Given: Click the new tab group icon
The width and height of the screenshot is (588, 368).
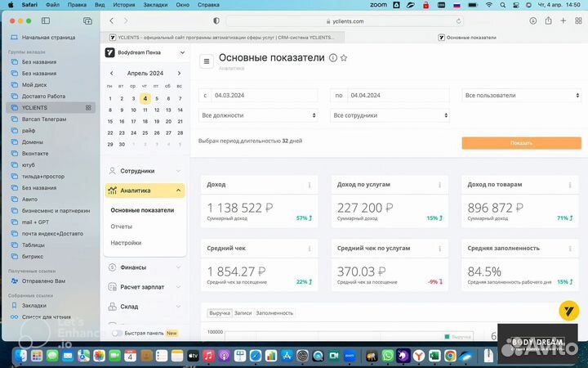Looking at the screenshot, I should [87, 21].
